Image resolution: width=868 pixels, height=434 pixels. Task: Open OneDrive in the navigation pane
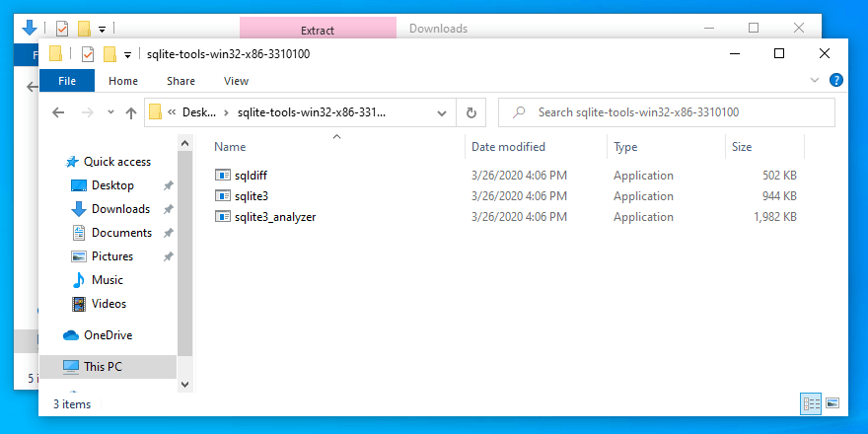108,335
